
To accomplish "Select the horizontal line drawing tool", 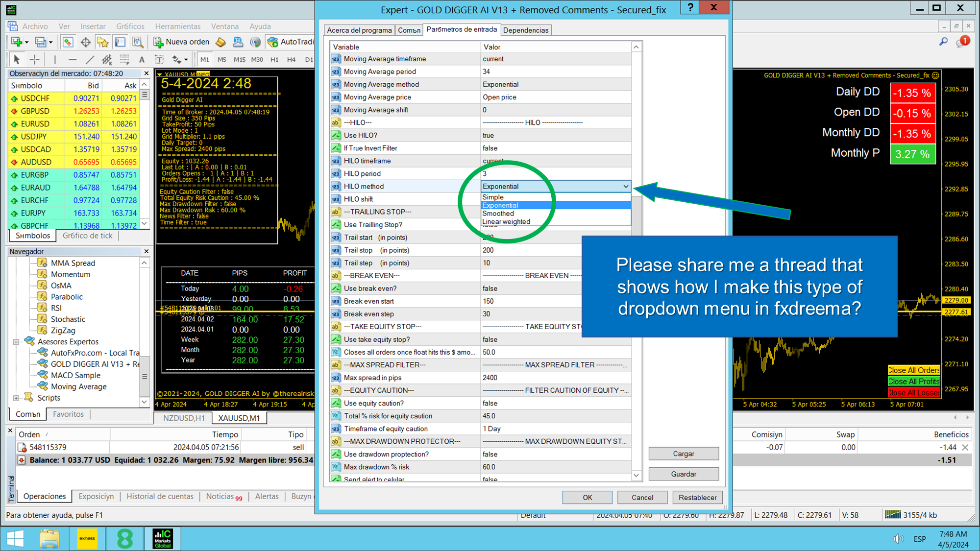I will [x=73, y=60].
